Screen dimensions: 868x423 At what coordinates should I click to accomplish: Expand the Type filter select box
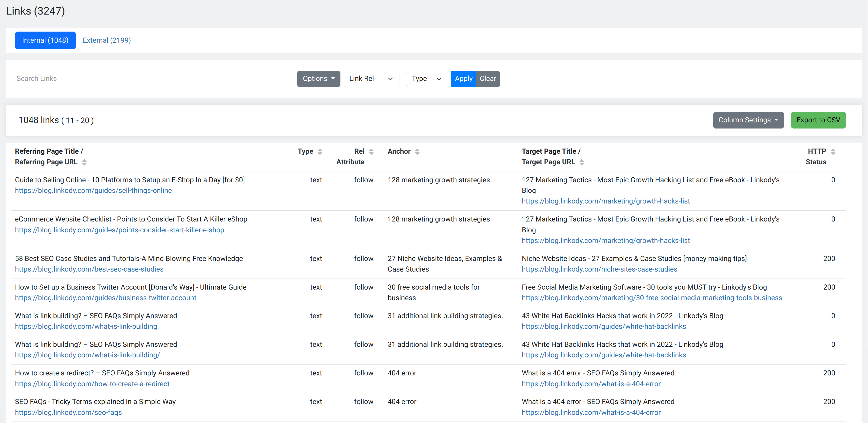[x=427, y=79]
